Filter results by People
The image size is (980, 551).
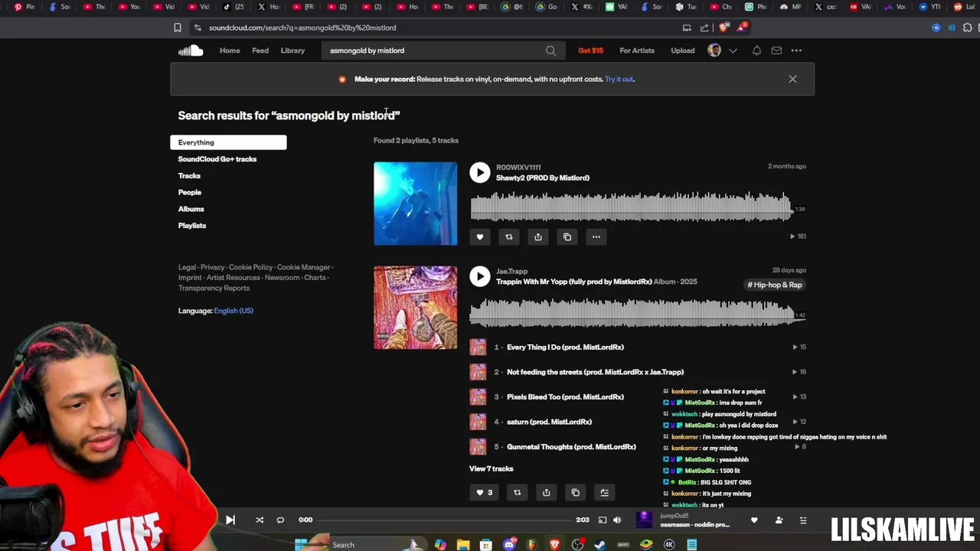190,192
